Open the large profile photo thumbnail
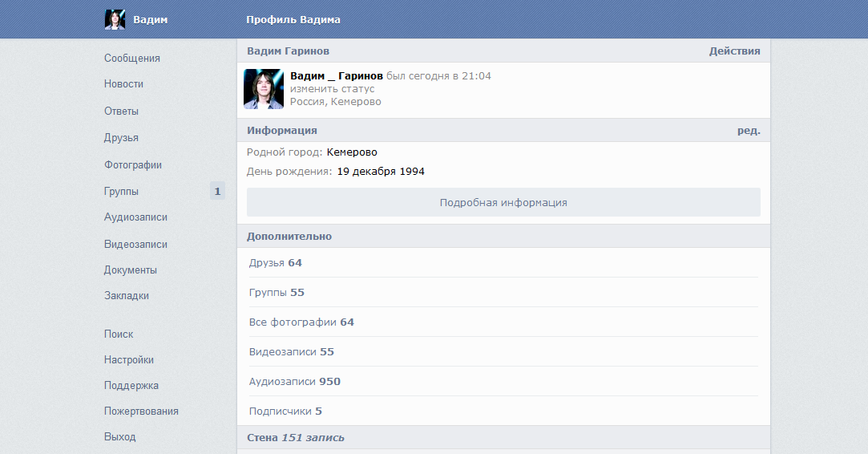Image resolution: width=868 pixels, height=454 pixels. point(264,89)
